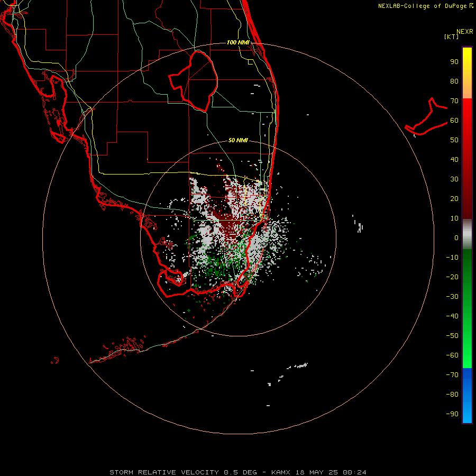Select the -30 knot scale value

click(452, 297)
